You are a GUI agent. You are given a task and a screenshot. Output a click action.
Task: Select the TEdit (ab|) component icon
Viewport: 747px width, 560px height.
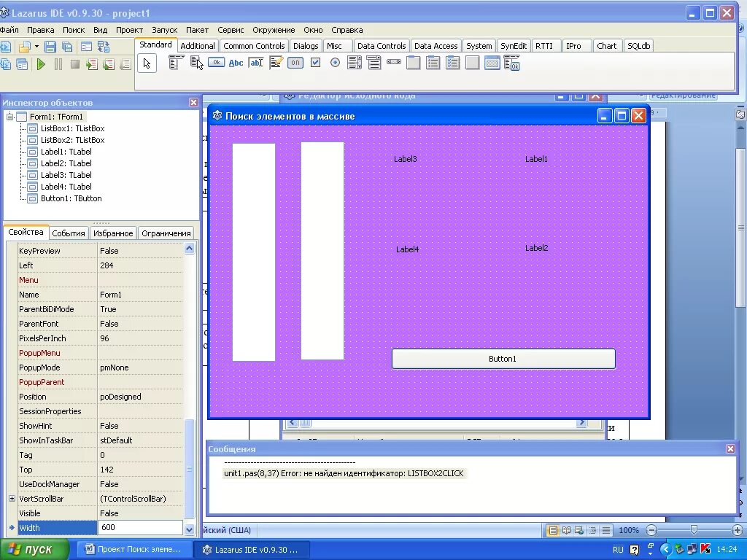coord(256,63)
